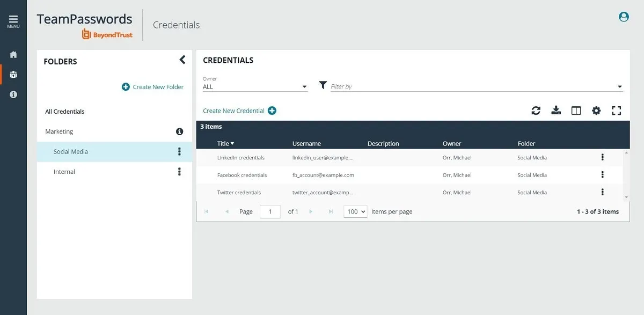Click the plus icon beside Create New Folder

[126, 87]
